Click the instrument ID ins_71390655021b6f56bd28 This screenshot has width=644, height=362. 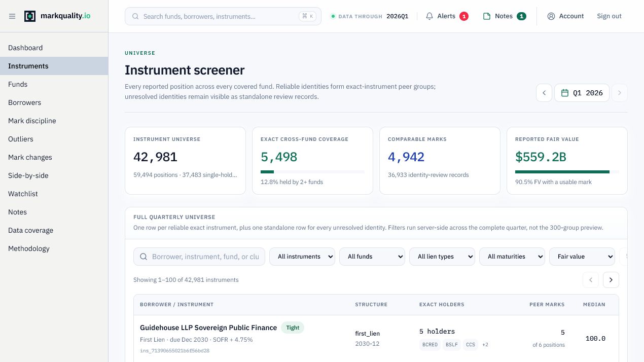[x=174, y=350]
